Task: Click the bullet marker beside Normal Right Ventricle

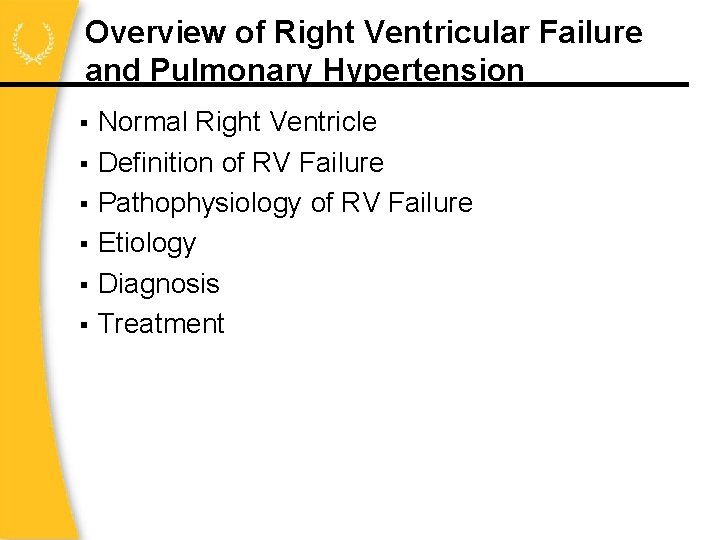Action: tap(86, 123)
